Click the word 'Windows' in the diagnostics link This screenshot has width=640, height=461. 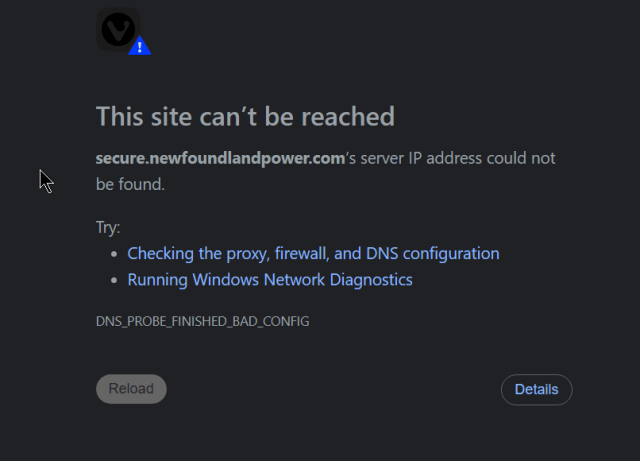pyautogui.click(x=225, y=280)
